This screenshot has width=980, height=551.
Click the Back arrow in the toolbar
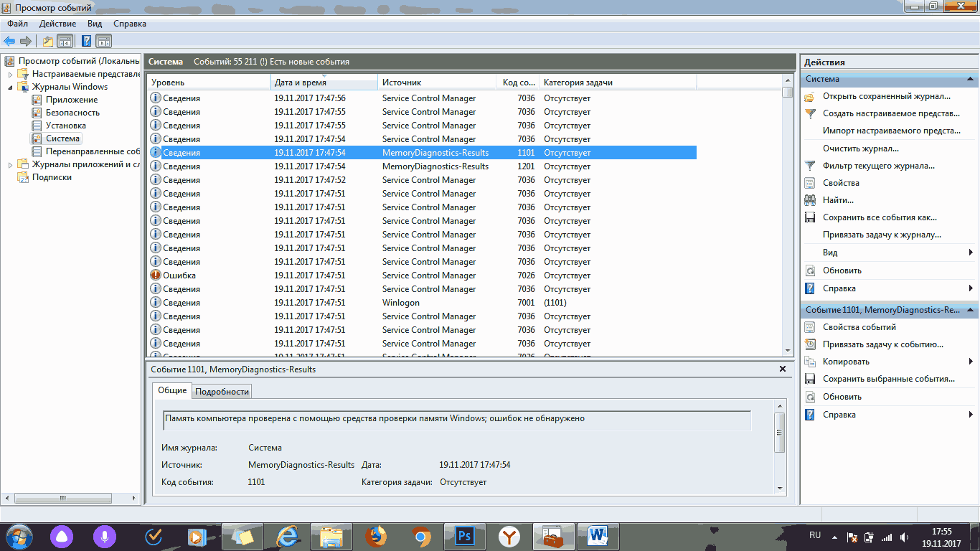pyautogui.click(x=9, y=41)
